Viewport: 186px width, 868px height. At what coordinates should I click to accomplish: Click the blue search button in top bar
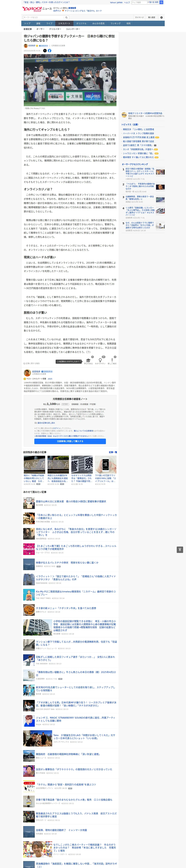click(x=161, y=2)
